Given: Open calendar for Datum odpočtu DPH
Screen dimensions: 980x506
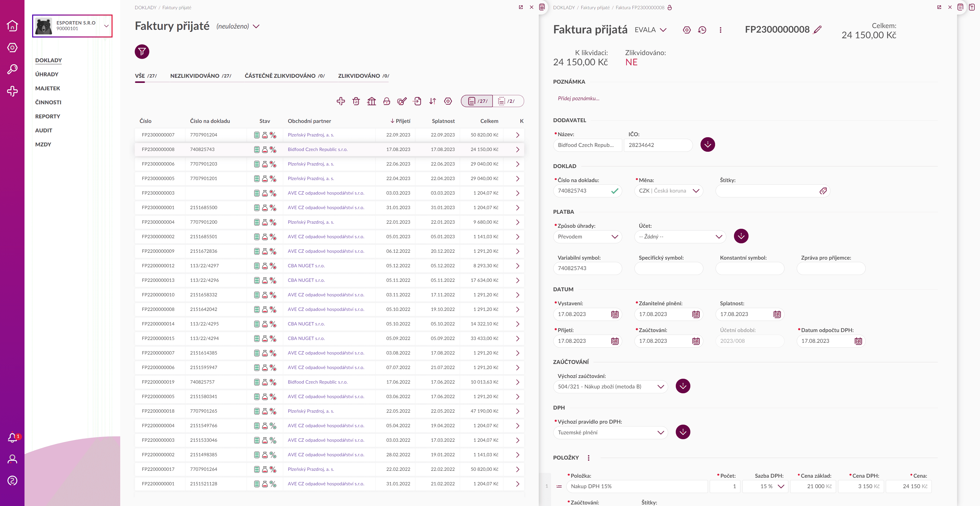Looking at the screenshot, I should pyautogui.click(x=858, y=341).
